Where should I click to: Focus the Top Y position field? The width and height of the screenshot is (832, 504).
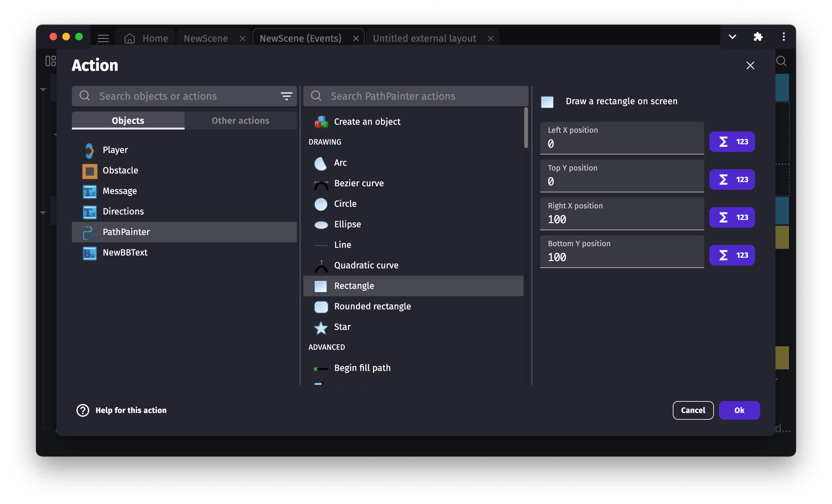(x=621, y=181)
